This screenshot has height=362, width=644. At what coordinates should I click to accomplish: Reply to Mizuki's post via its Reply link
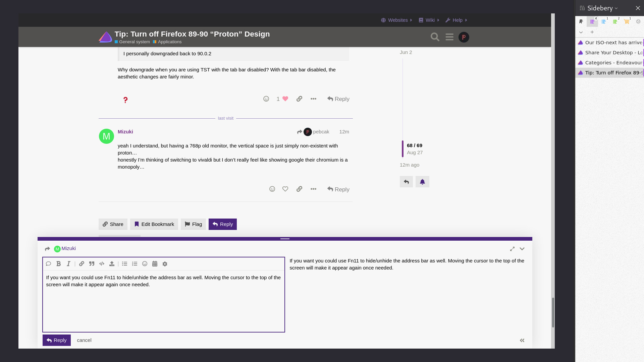338,189
